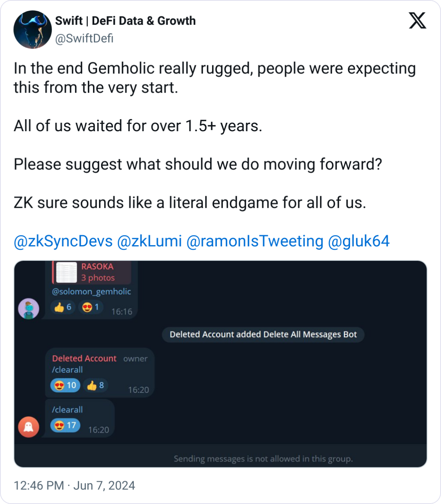This screenshot has height=504, width=441.
Task: Click the @SwiftDefi handle
Action: 84,39
